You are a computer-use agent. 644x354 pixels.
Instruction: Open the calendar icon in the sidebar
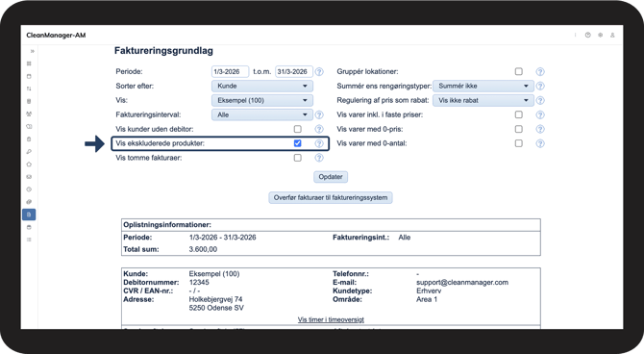pyautogui.click(x=29, y=76)
